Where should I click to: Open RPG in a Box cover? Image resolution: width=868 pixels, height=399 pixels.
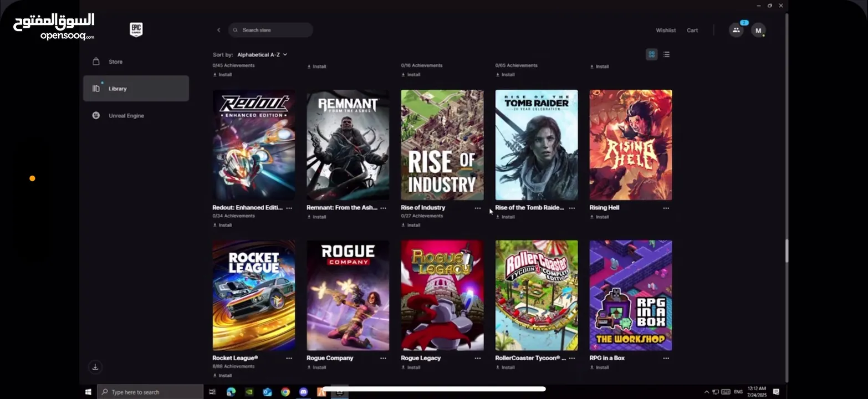point(631,295)
